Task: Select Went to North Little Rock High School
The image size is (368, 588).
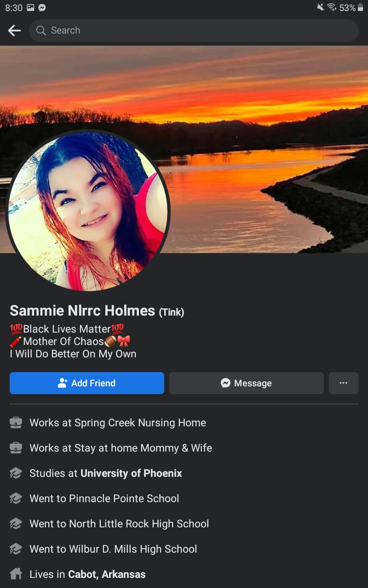Action: [x=119, y=524]
